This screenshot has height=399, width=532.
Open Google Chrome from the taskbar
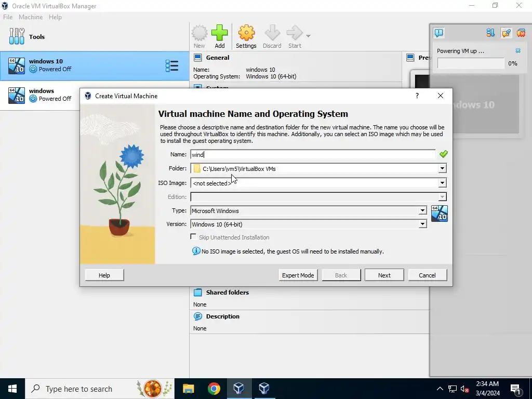tap(214, 389)
